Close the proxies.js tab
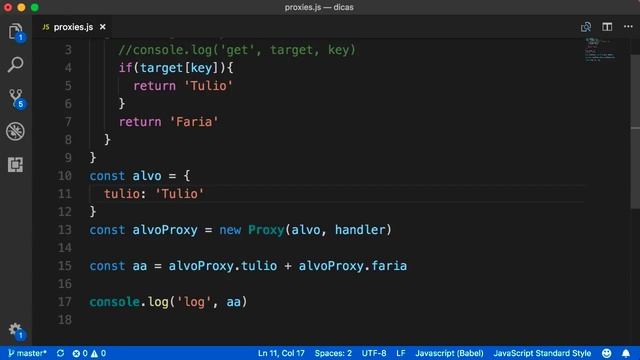The height and width of the screenshot is (360, 640). tap(103, 27)
